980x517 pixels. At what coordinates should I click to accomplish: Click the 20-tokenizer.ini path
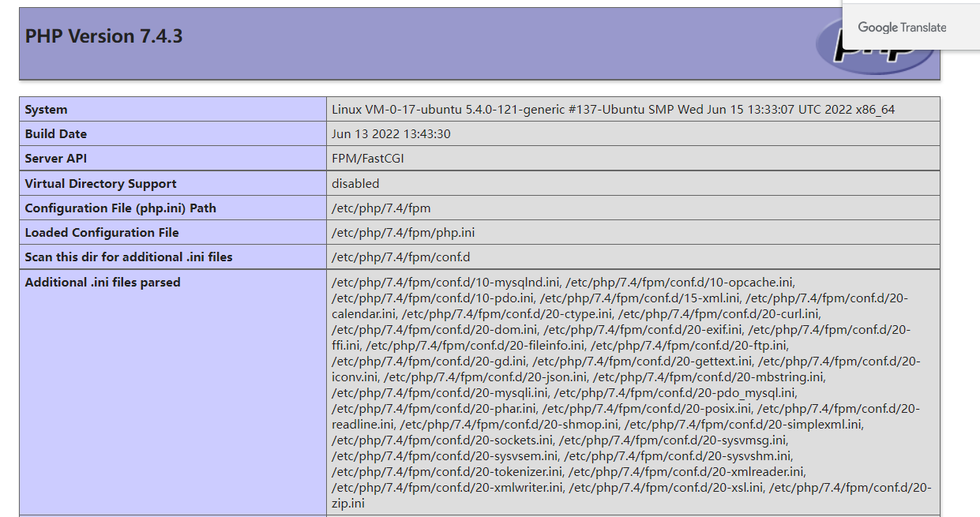pos(446,472)
